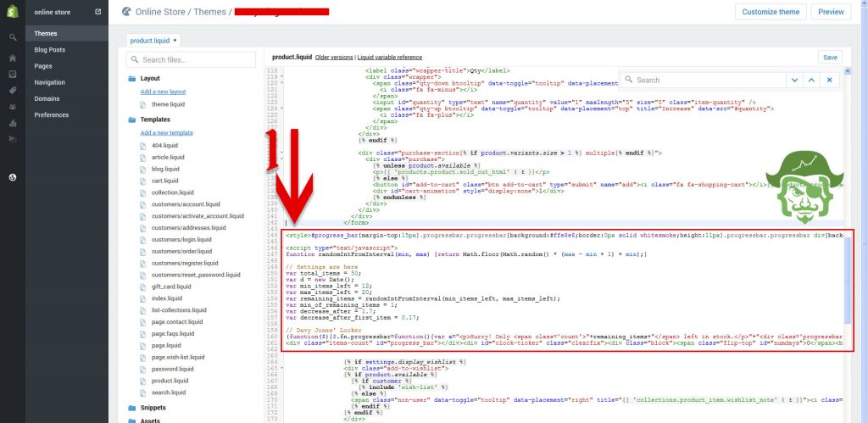
Task: Open Blog Posts menu item
Action: click(x=49, y=50)
